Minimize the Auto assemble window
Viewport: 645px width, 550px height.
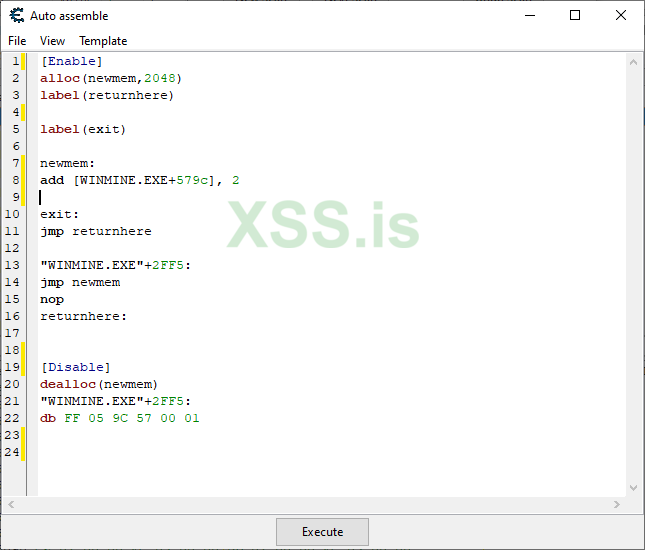point(530,16)
